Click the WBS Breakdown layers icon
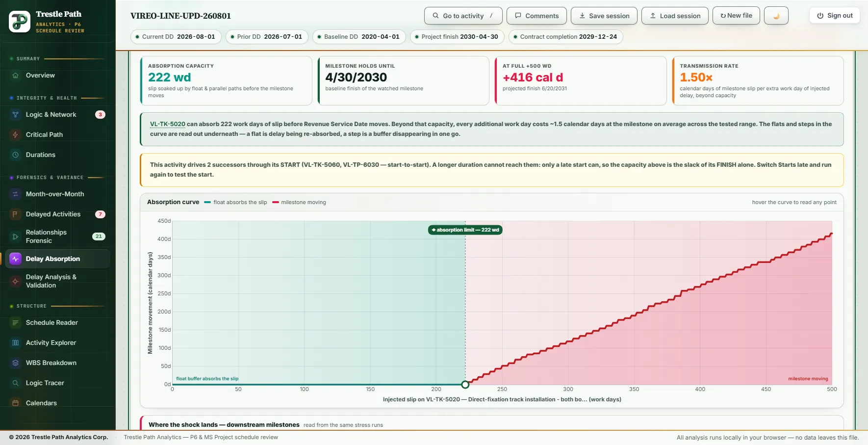868x445 pixels. pos(15,363)
